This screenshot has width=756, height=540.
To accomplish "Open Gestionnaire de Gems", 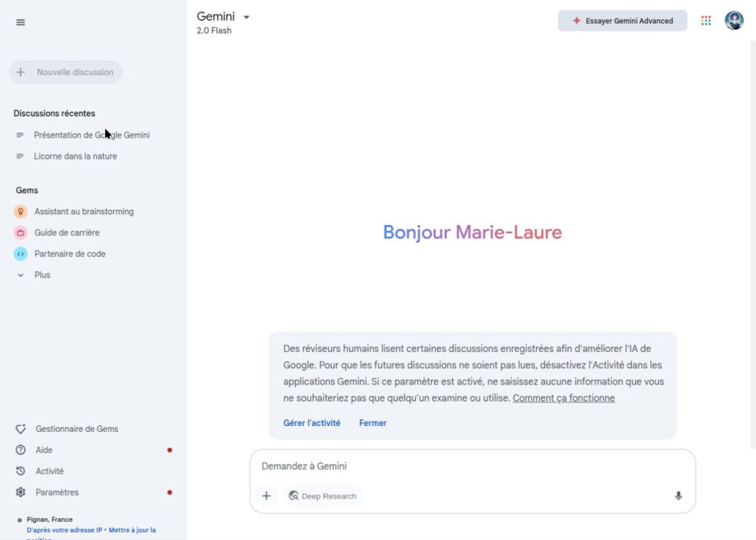I will tap(77, 429).
